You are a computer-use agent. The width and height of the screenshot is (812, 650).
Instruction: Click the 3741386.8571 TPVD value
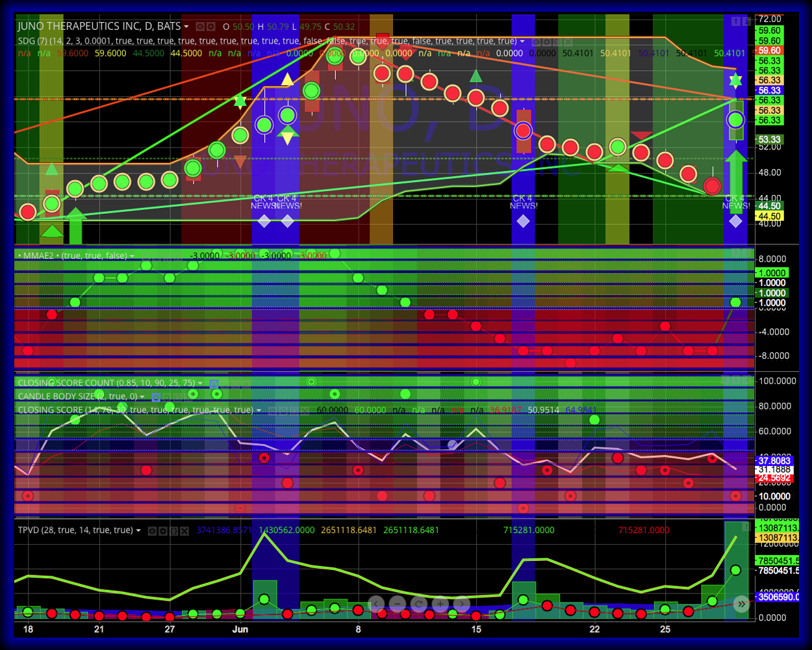tap(224, 530)
